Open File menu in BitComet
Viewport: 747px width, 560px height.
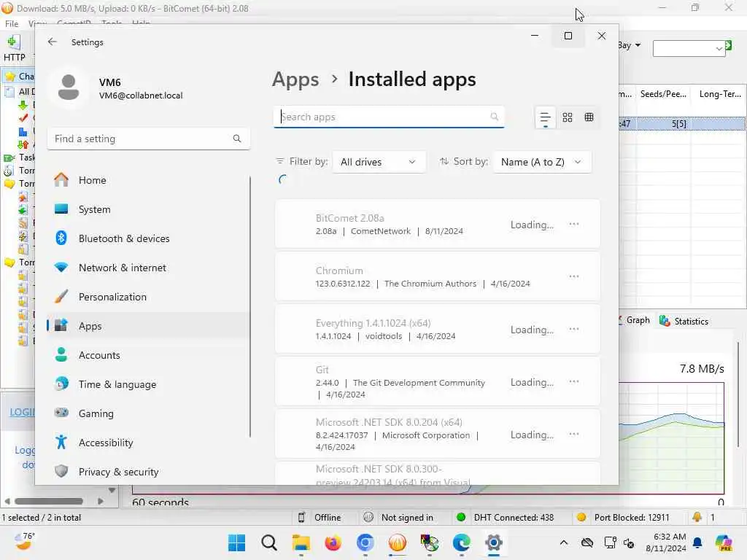coord(12,23)
